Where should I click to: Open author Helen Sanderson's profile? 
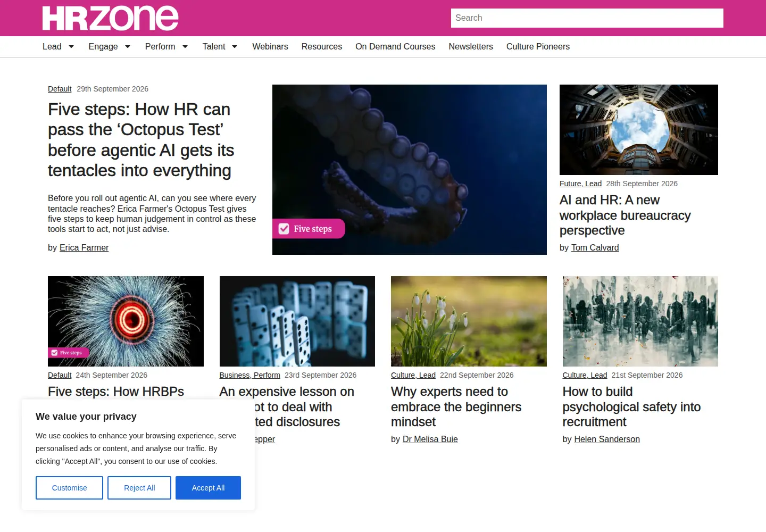tap(607, 439)
